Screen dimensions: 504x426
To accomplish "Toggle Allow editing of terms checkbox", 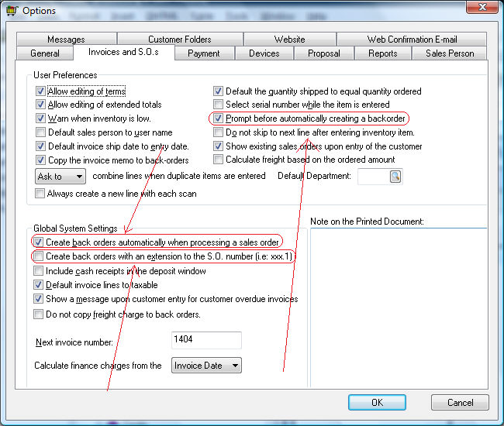I will click(x=40, y=91).
